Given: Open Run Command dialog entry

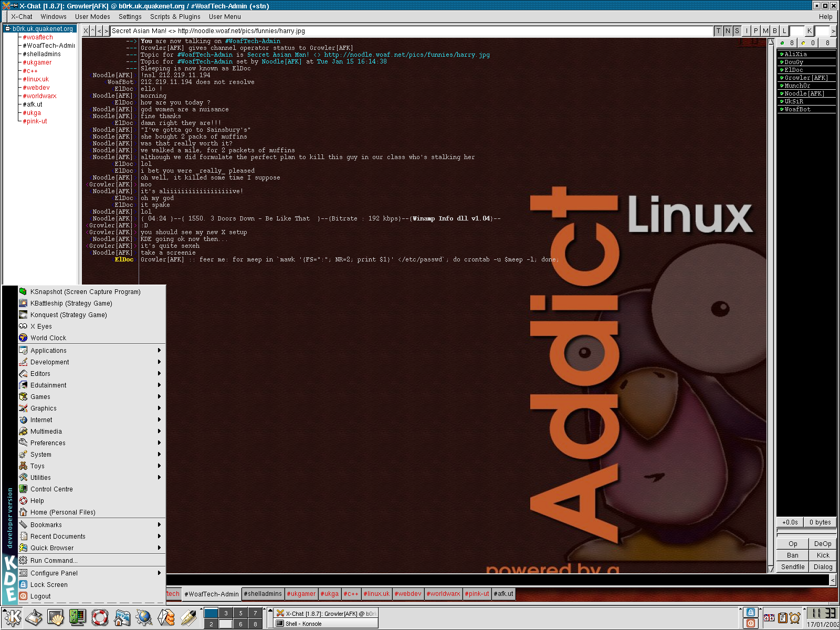Looking at the screenshot, I should click(91, 561).
